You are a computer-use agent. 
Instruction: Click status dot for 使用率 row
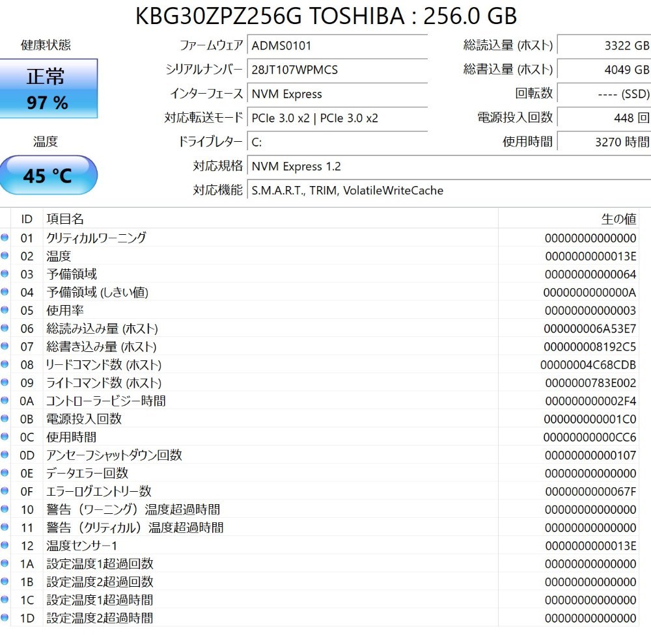point(5,310)
